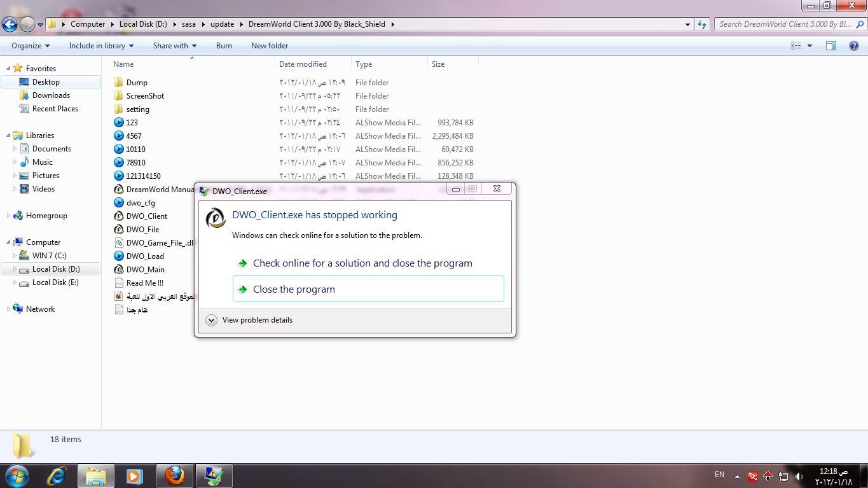The image size is (868, 488).
Task: Click the Computer breadcrumb segment
Action: click(x=88, y=24)
